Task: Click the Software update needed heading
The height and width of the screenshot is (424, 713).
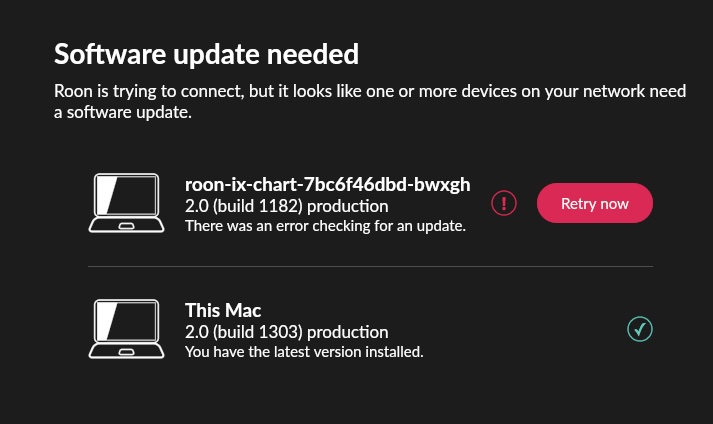Action: 206,54
